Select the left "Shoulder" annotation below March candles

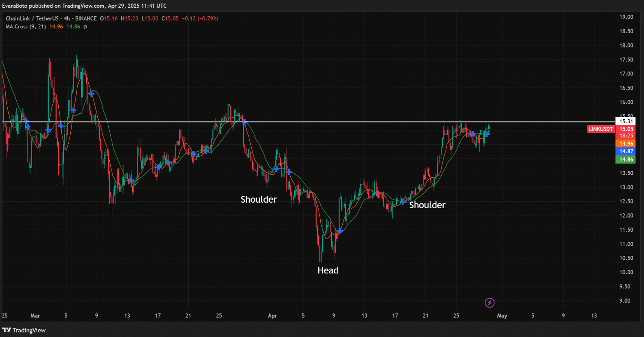(259, 200)
